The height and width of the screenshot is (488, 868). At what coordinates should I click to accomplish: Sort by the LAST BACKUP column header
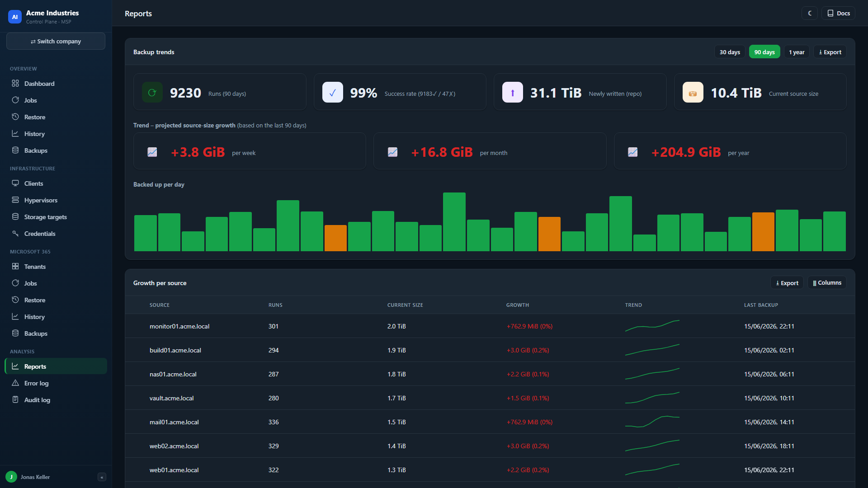(x=761, y=305)
